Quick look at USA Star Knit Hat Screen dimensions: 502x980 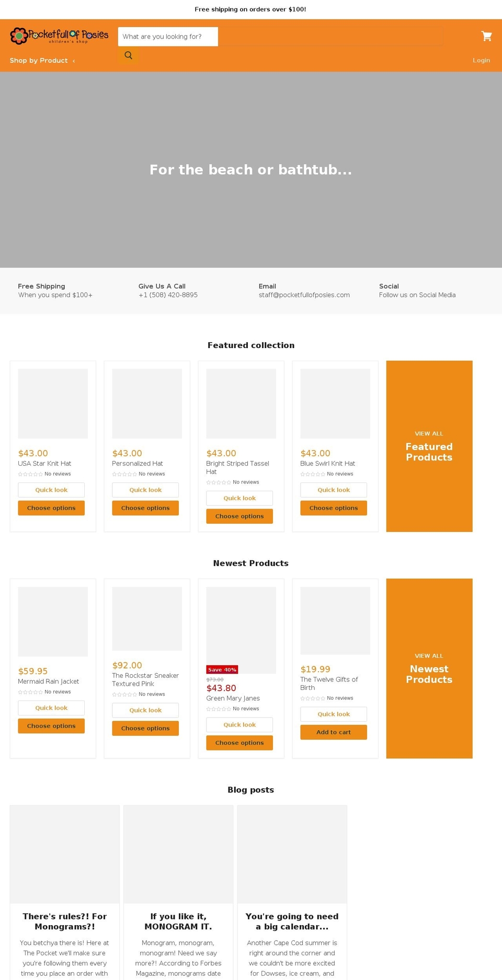51,490
